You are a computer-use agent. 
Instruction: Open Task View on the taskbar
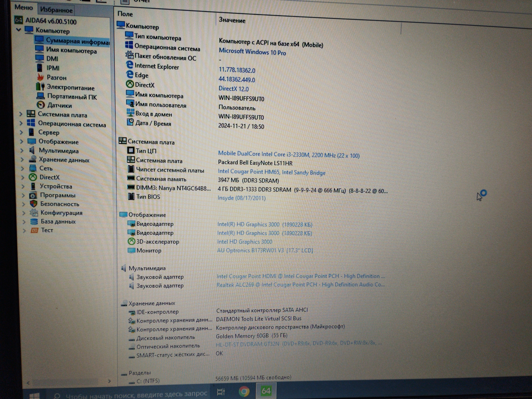click(221, 392)
